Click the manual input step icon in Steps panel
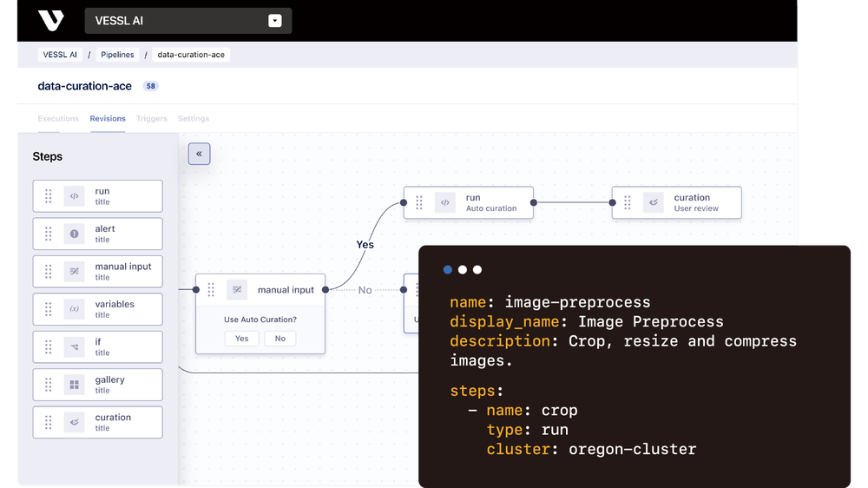Image resolution: width=868 pixels, height=488 pixels. coord(74,272)
